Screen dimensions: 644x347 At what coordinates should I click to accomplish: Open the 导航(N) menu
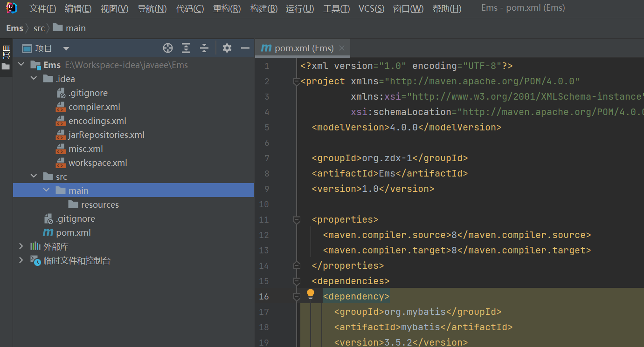(x=152, y=8)
